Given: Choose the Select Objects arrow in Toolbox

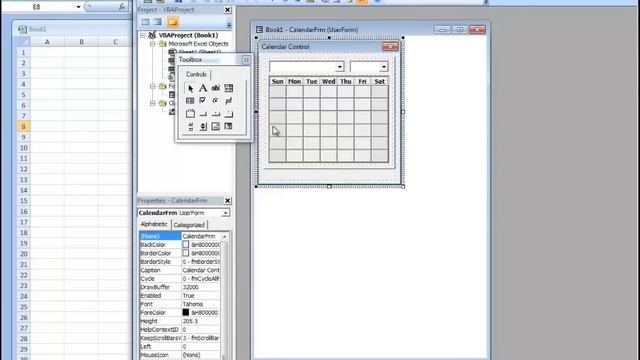Looking at the screenshot, I should pyautogui.click(x=190, y=88).
